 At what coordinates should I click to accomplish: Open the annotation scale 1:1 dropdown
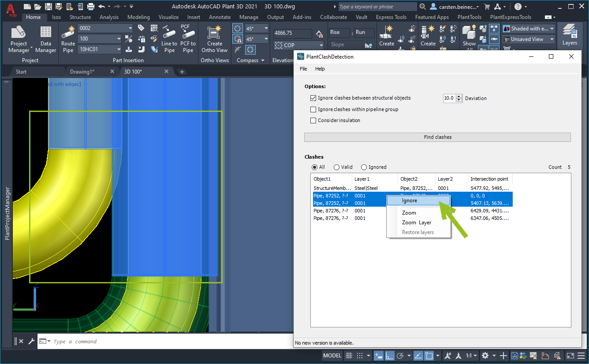click(472, 356)
